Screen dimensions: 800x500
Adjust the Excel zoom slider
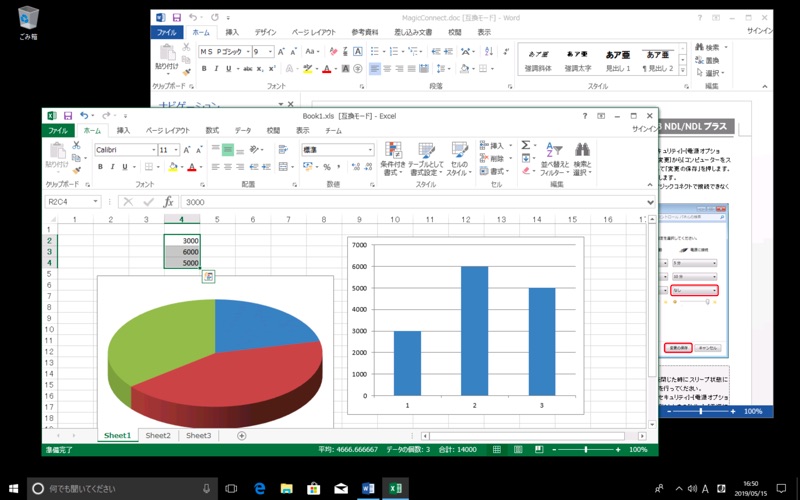586,449
